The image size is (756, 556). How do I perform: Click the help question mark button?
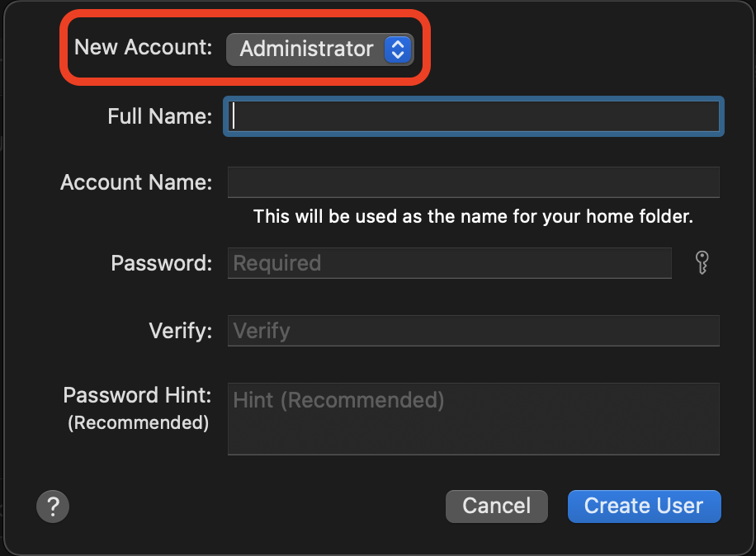click(x=53, y=506)
